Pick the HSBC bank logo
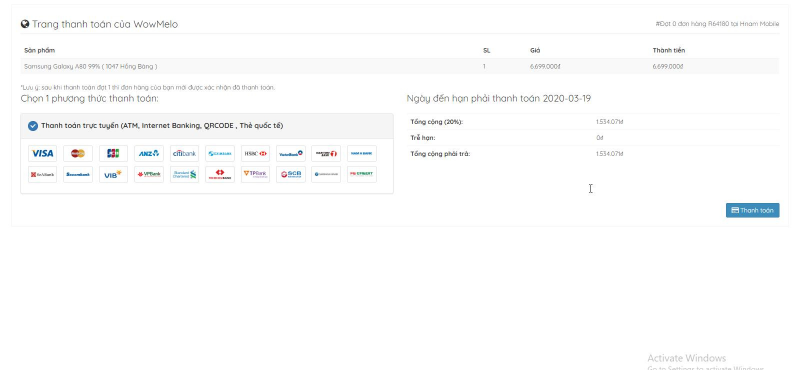Screen dimensions: 800x370 coord(255,153)
